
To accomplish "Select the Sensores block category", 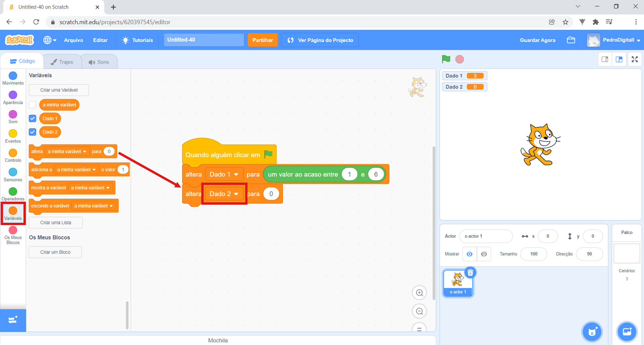I will pyautogui.click(x=13, y=175).
